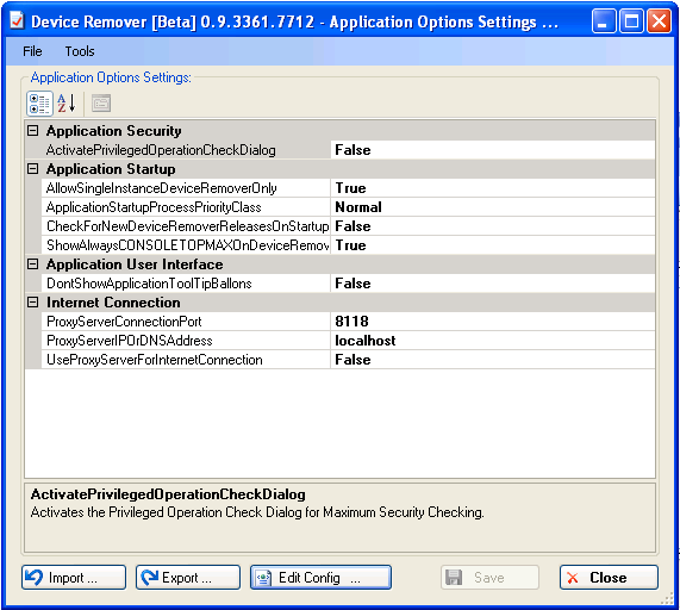Open Edit Config ... button
The width and height of the screenshot is (680, 610).
click(x=320, y=577)
